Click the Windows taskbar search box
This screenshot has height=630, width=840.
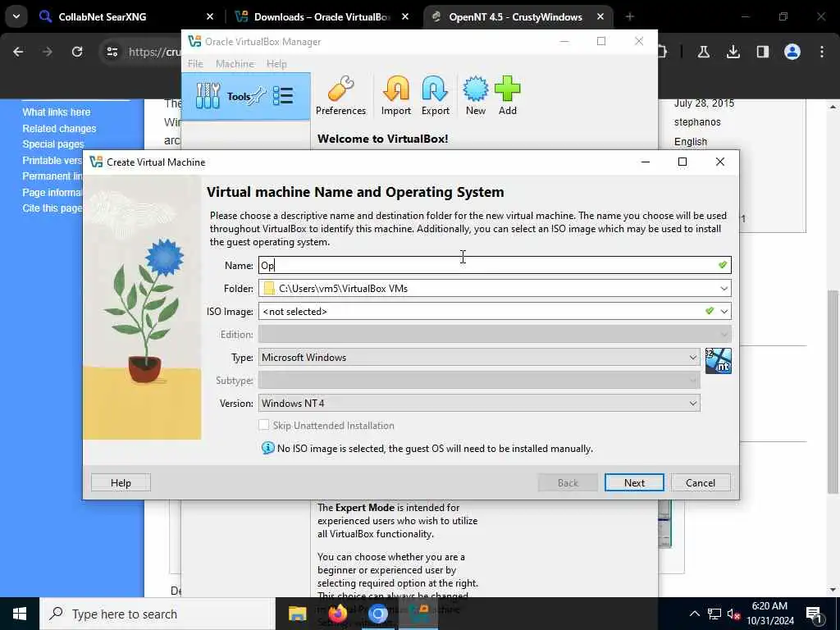click(157, 614)
